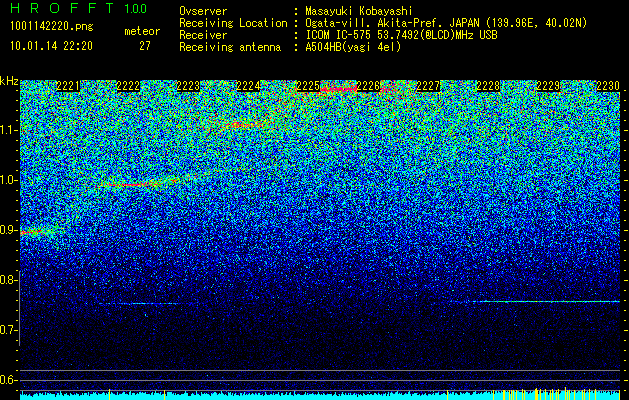Click the date stamp 10.01.14 22:20
This screenshot has height=400, width=629.
tap(51, 46)
